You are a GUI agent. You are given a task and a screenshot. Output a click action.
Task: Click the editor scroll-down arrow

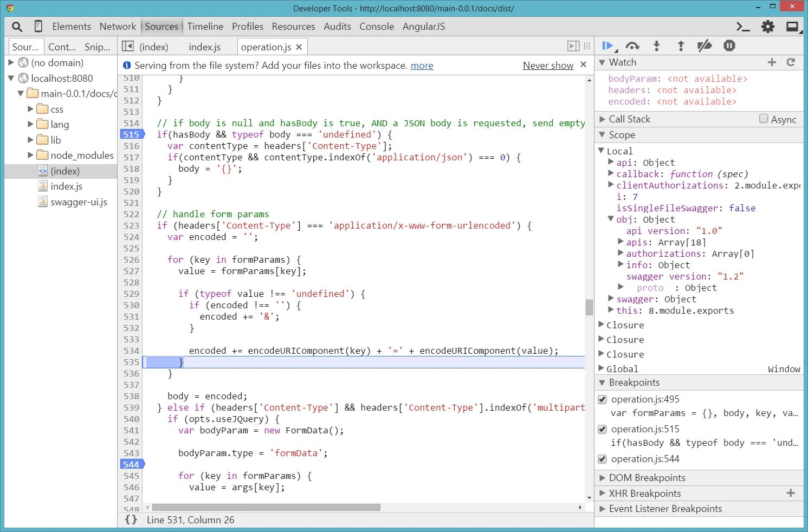[x=589, y=498]
